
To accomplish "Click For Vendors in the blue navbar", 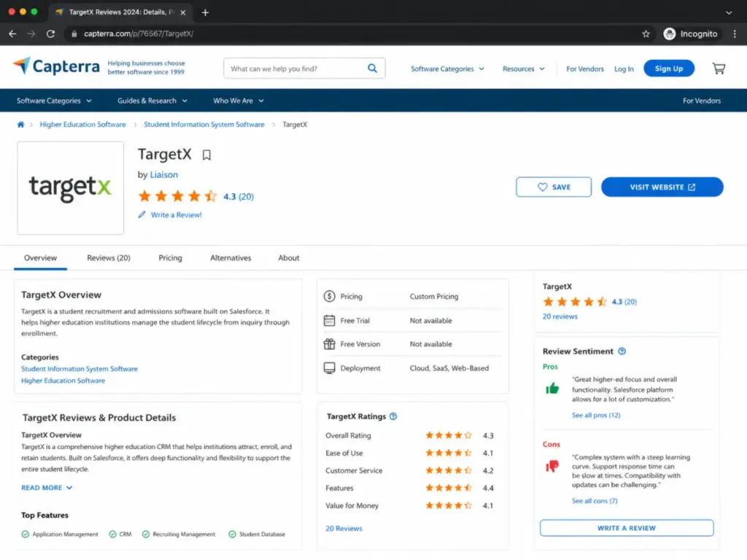I will [701, 101].
